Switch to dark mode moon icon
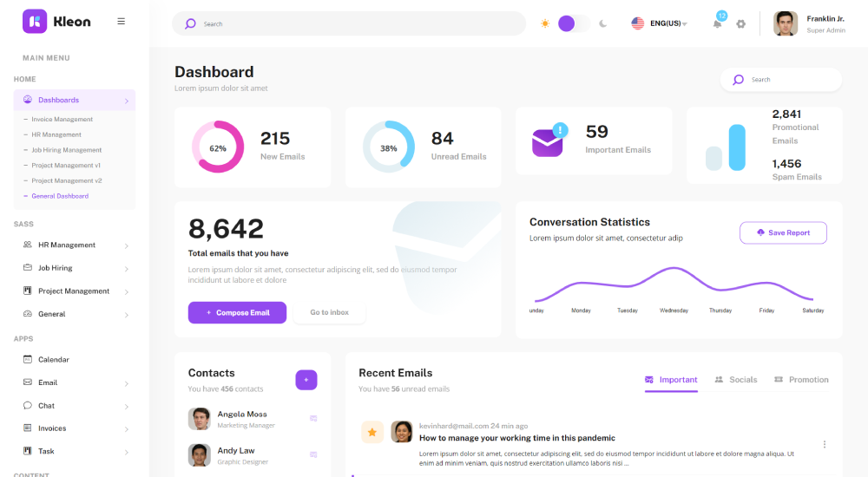868x477 pixels. tap(603, 23)
